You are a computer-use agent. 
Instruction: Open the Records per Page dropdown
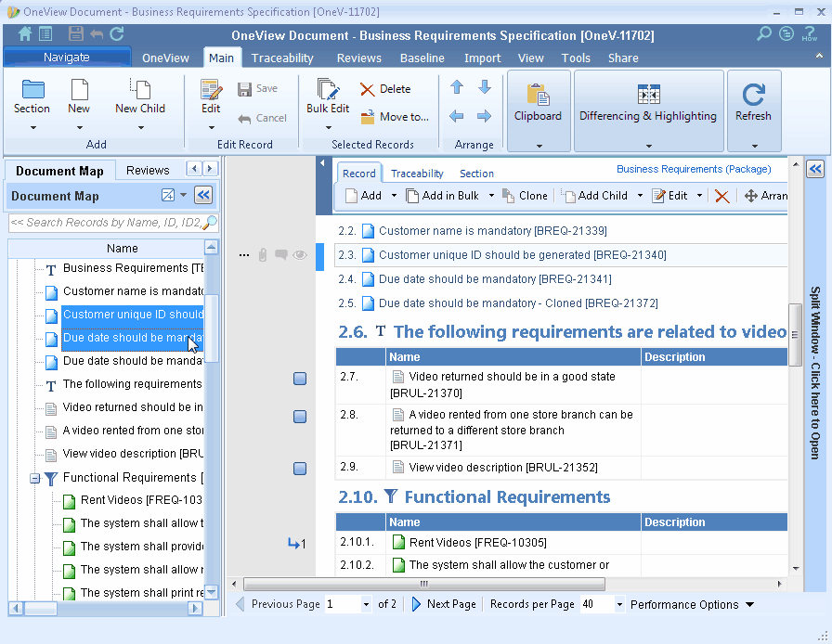pyautogui.click(x=619, y=604)
